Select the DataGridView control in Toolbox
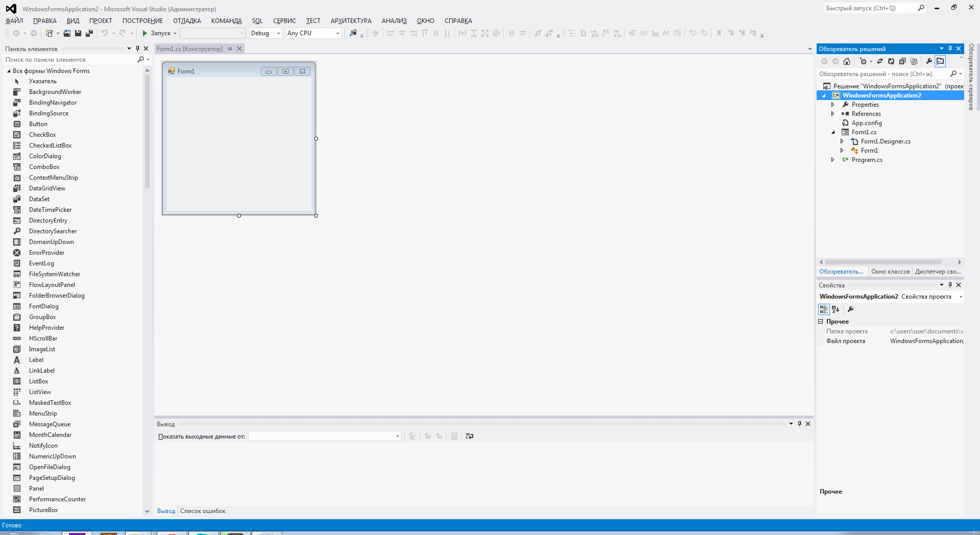Image resolution: width=980 pixels, height=535 pixels. (47, 188)
